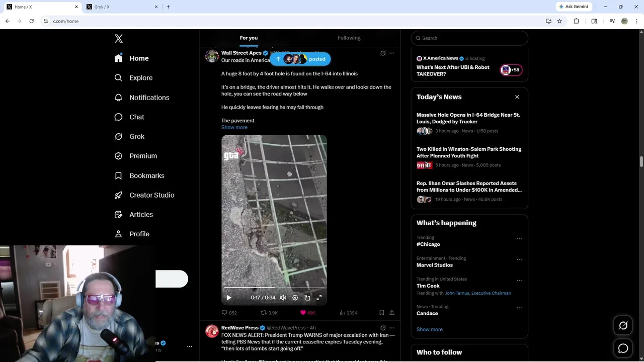
Task: Share the Wall Street Apes post
Action: click(x=392, y=313)
